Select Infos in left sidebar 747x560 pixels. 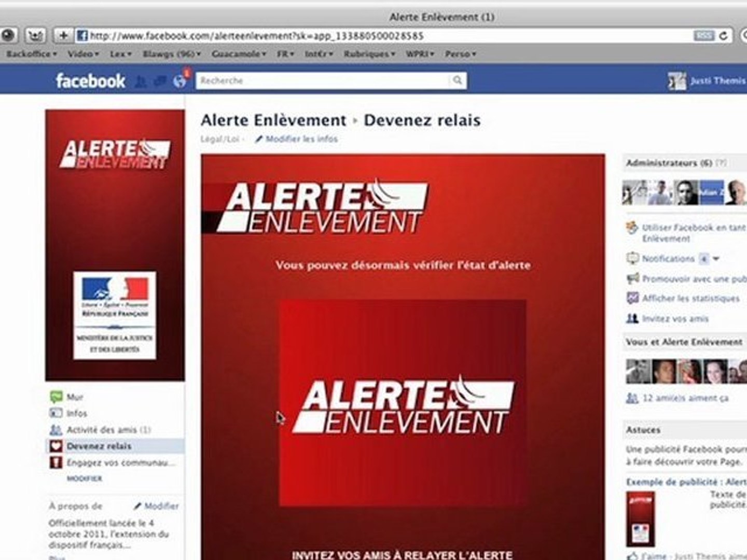pyautogui.click(x=77, y=413)
